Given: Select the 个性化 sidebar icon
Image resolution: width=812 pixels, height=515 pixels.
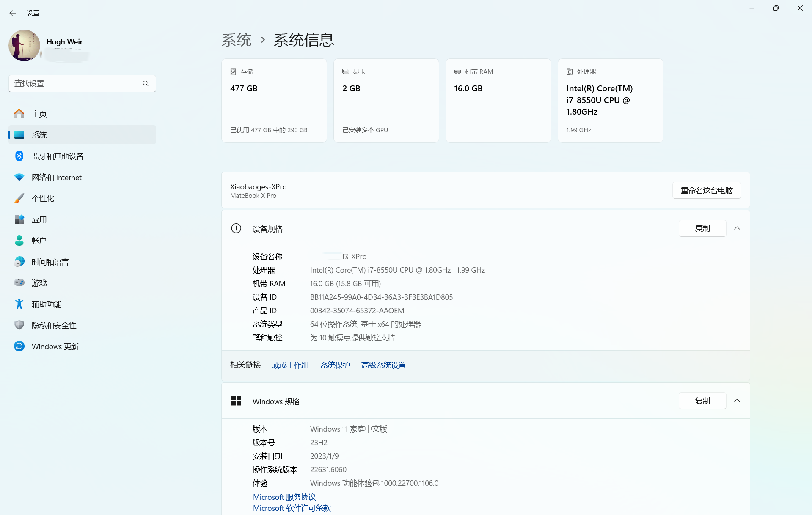Looking at the screenshot, I should (19, 198).
